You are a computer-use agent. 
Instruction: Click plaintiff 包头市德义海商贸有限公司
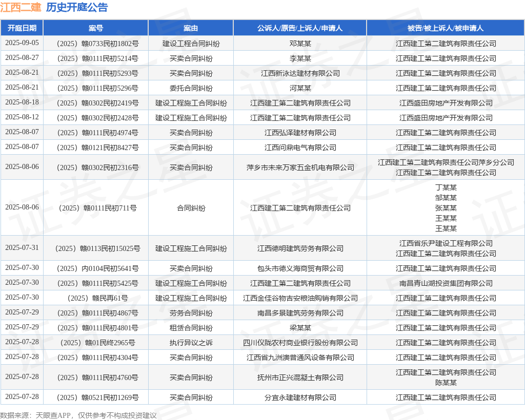tap(300, 268)
